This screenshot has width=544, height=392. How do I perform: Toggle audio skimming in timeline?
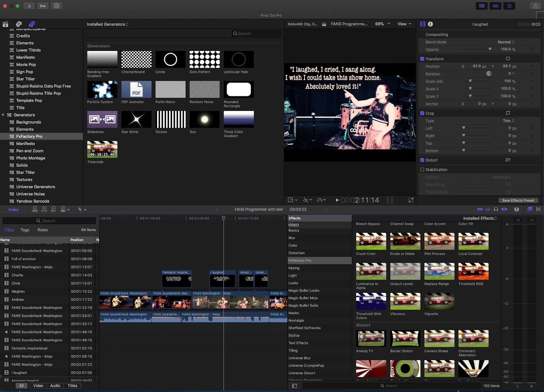pyautogui.click(x=488, y=209)
